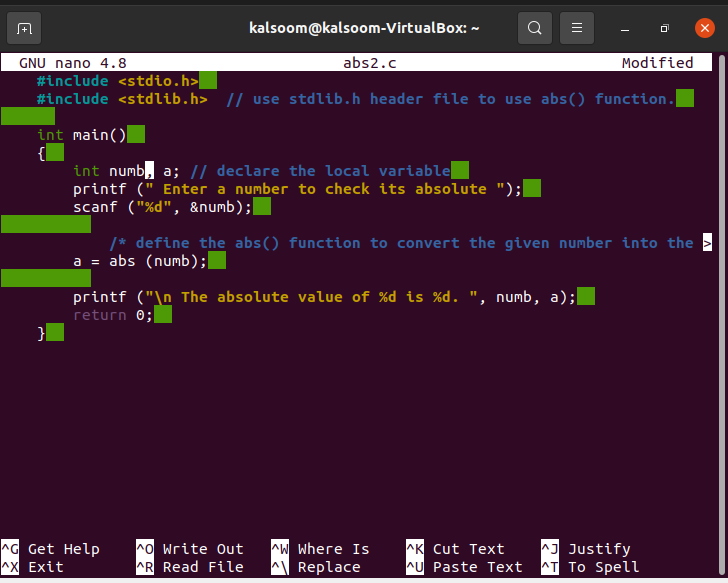
Task: Click the Replace shortcut label
Action: 329,567
